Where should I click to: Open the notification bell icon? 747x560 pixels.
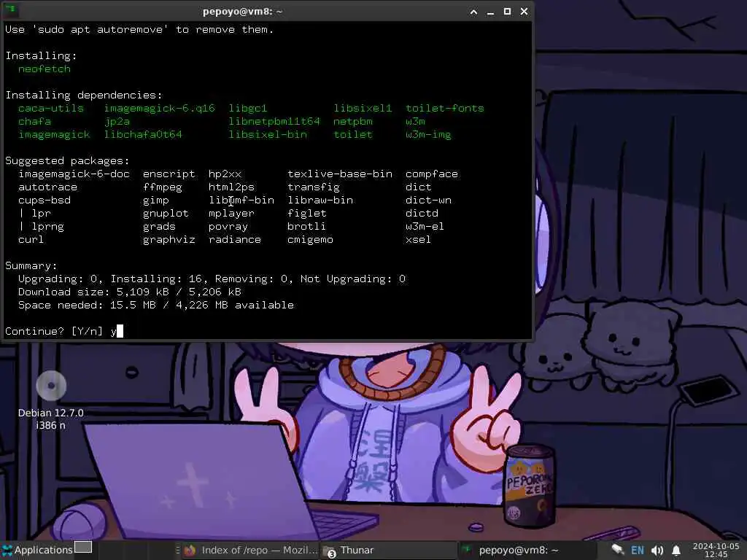(676, 551)
